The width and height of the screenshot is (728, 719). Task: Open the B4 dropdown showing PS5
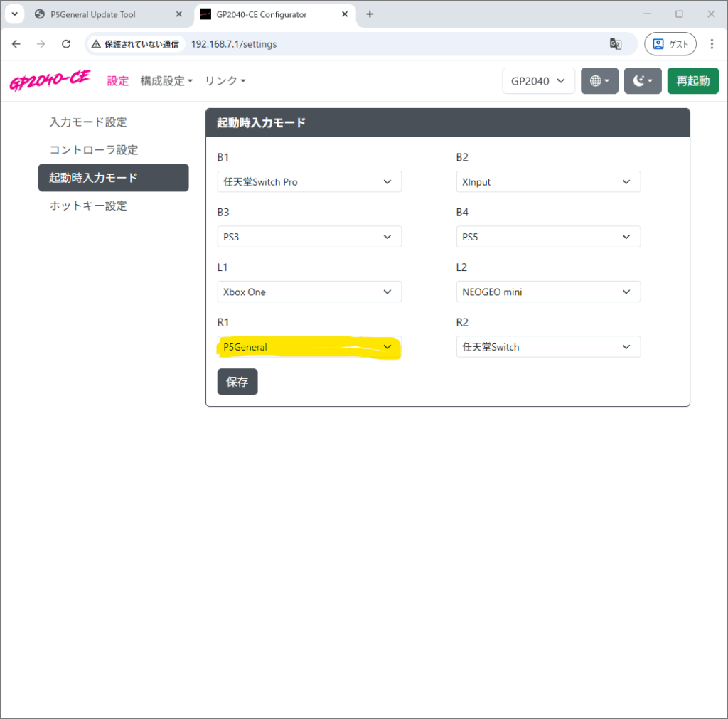coord(547,237)
